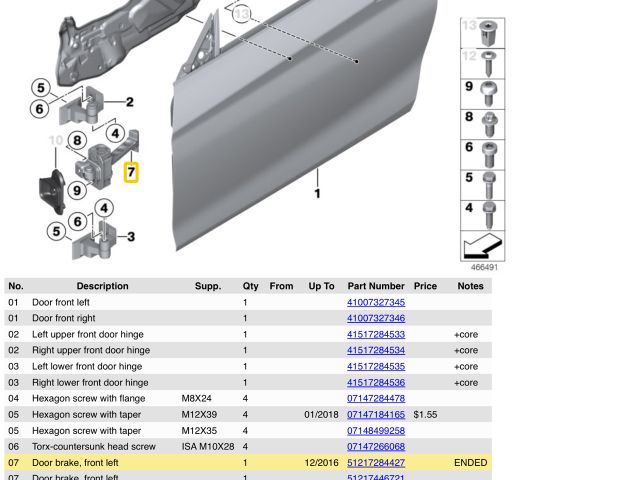Open ended part 51217284427 link
This screenshot has height=480, width=640.
click(376, 463)
